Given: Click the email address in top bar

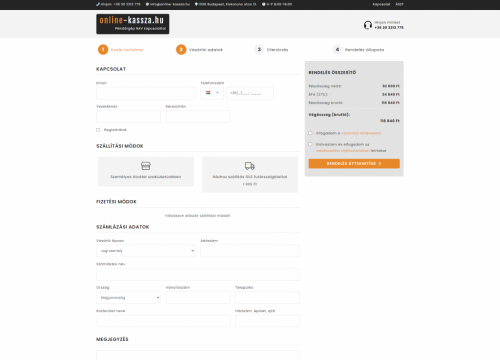Looking at the screenshot, I should [x=170, y=4].
